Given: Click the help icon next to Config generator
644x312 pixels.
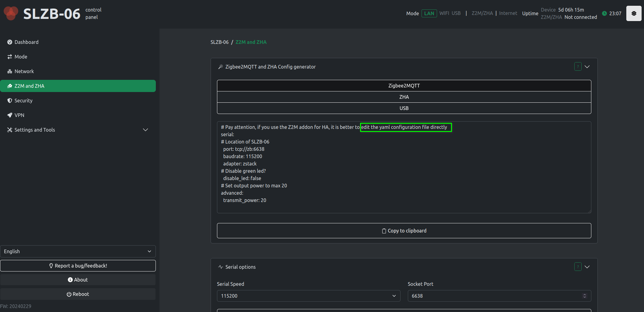Looking at the screenshot, I should click(578, 66).
